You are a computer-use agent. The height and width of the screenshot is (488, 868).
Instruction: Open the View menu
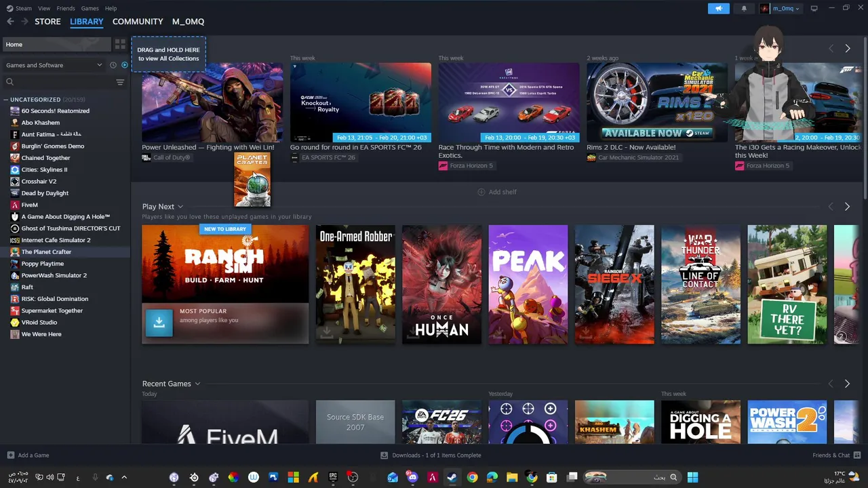(44, 8)
